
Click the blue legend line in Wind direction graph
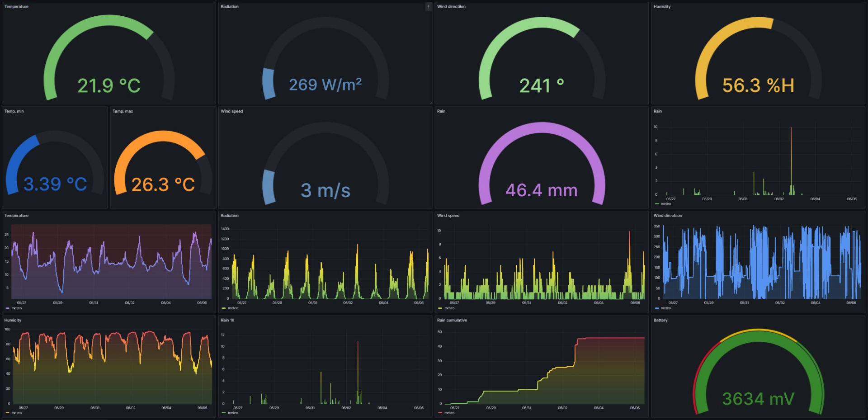pos(657,308)
